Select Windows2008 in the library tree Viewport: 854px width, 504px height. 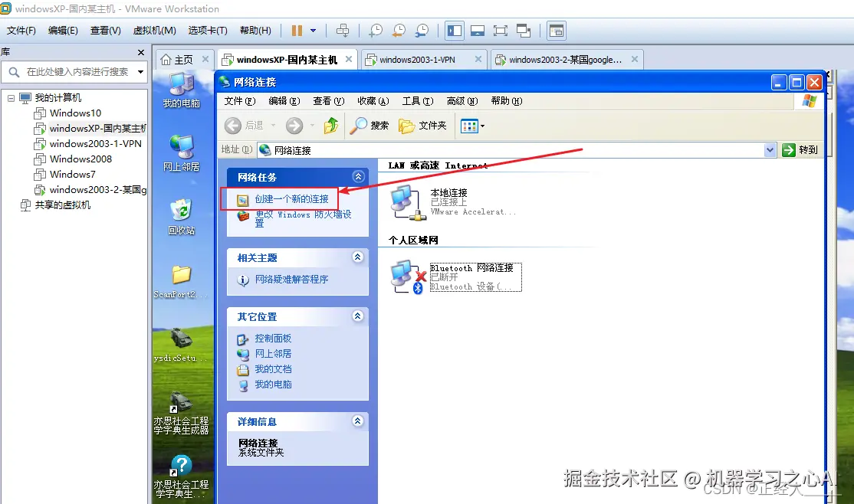pyautogui.click(x=80, y=159)
